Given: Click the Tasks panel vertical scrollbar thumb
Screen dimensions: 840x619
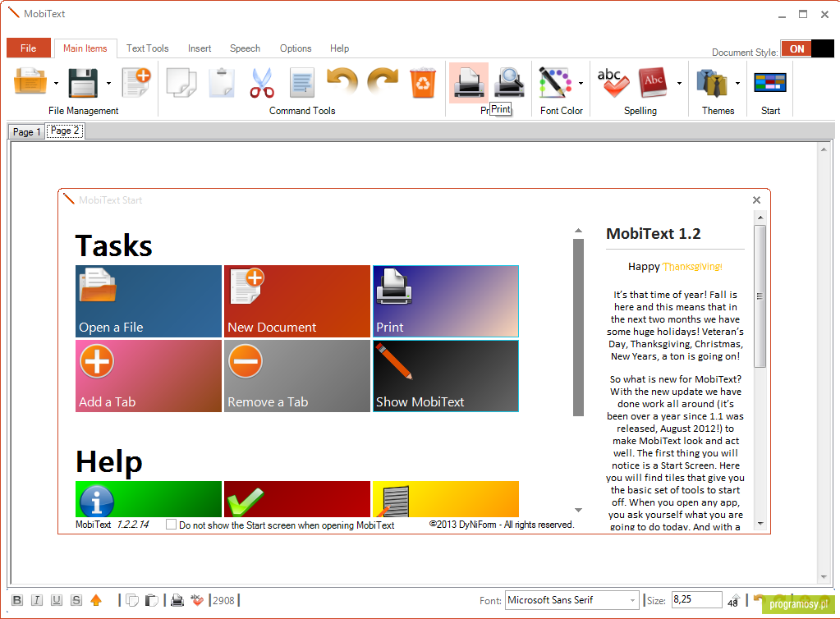Looking at the screenshot, I should [578, 328].
